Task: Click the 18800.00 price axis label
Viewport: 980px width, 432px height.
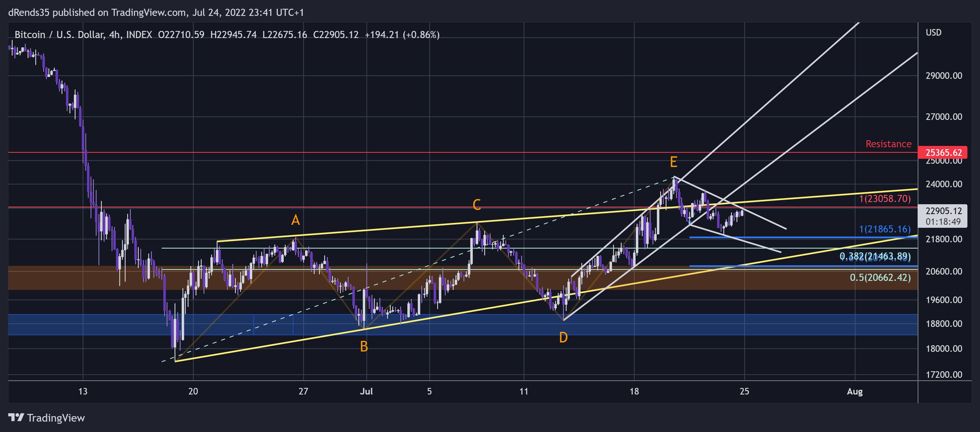Action: (944, 324)
